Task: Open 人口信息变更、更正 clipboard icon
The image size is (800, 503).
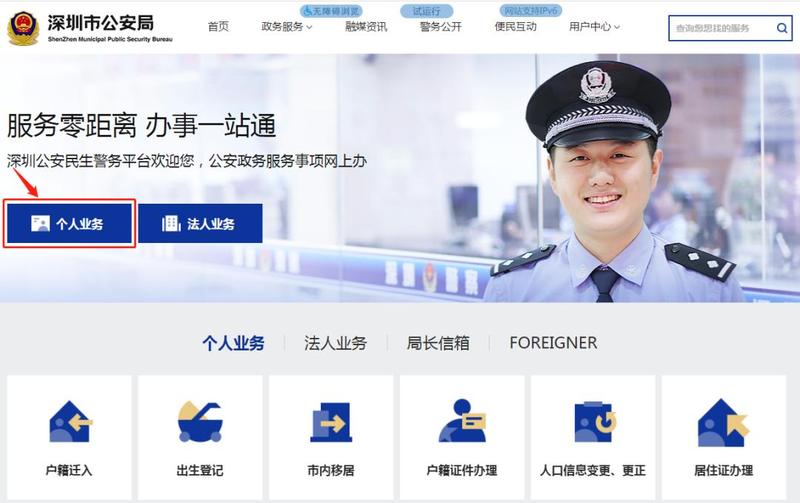Action: pos(595,421)
